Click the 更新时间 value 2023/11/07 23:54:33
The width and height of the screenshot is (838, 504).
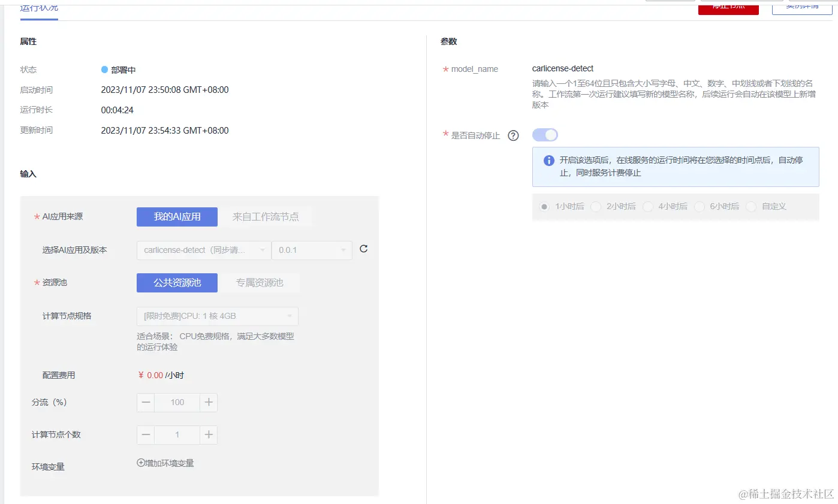click(165, 130)
